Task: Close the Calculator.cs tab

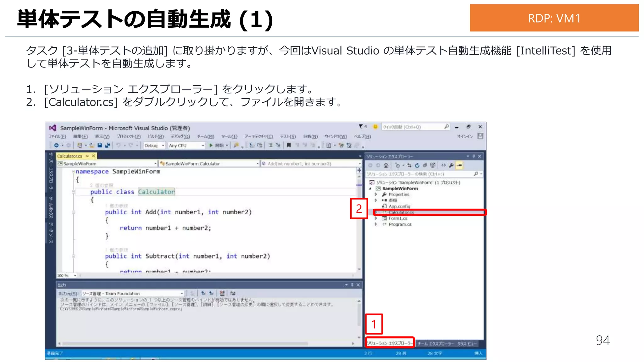Action: coord(93,156)
